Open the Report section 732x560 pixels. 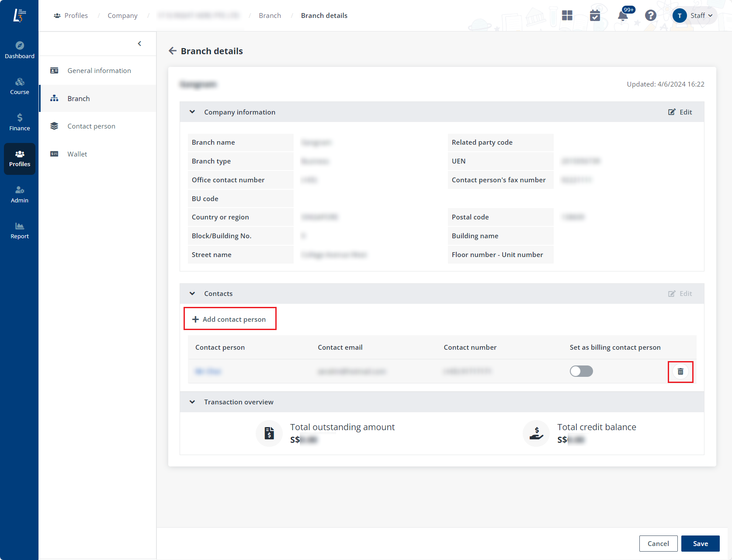tap(19, 230)
